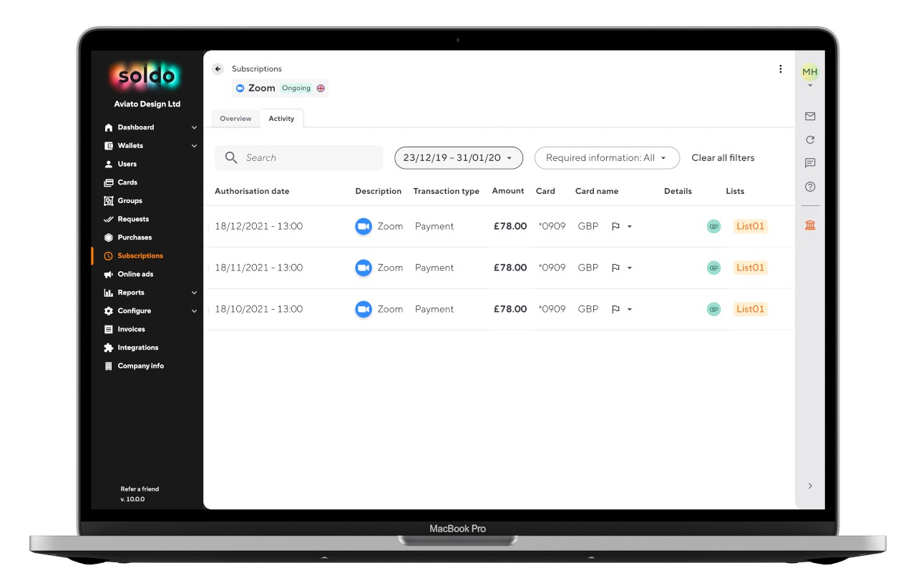Viewport: 916px width, 588px height.
Task: Open Wallets in the sidebar
Action: (x=130, y=146)
